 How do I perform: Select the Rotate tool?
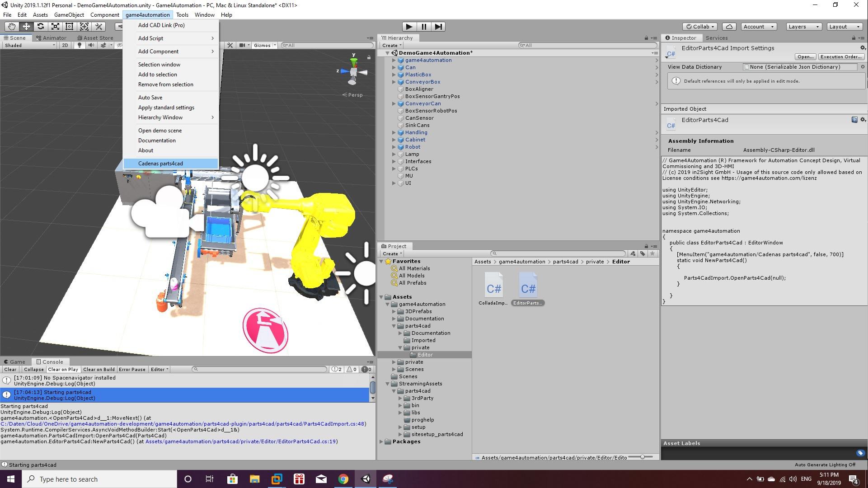[x=41, y=27]
